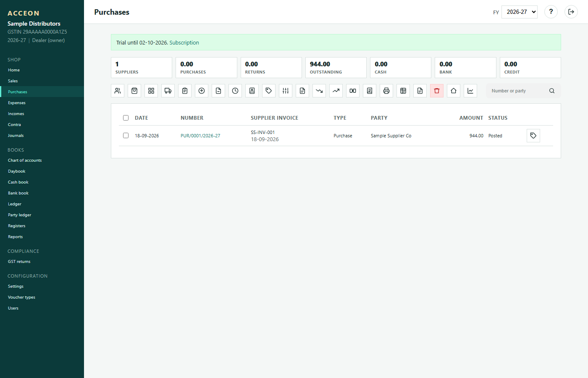Click the two-columns toolbar icon
This screenshot has height=378, width=588.
(353, 91)
